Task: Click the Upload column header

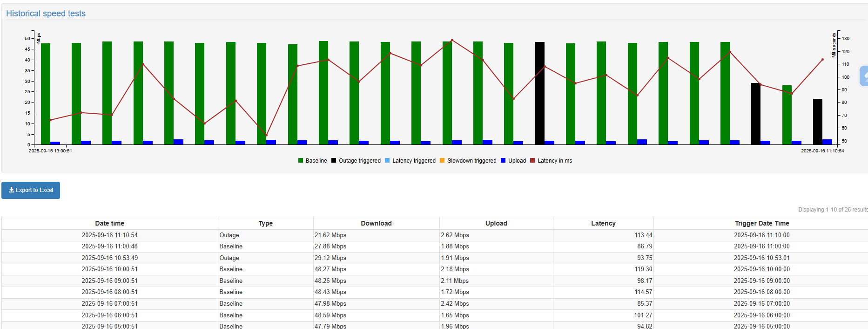Action: (496, 223)
